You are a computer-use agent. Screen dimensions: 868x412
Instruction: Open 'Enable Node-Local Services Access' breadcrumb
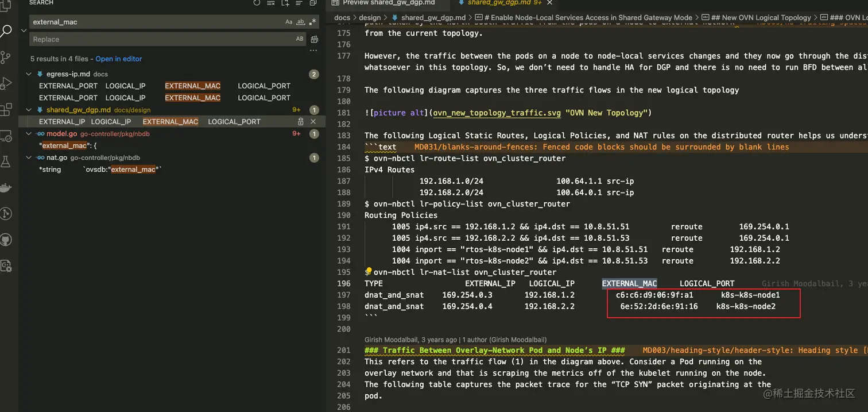pos(584,18)
